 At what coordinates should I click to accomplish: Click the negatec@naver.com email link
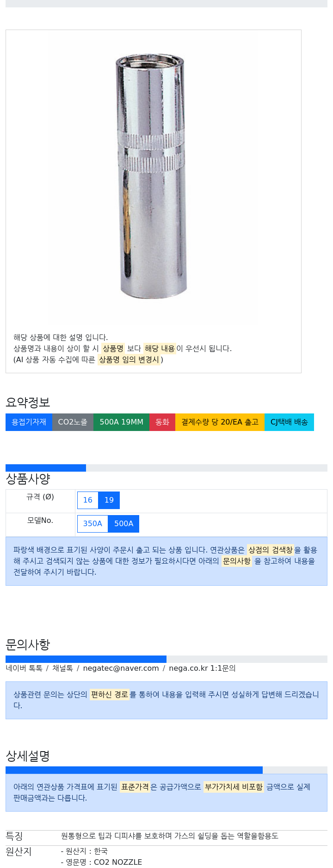(121, 668)
